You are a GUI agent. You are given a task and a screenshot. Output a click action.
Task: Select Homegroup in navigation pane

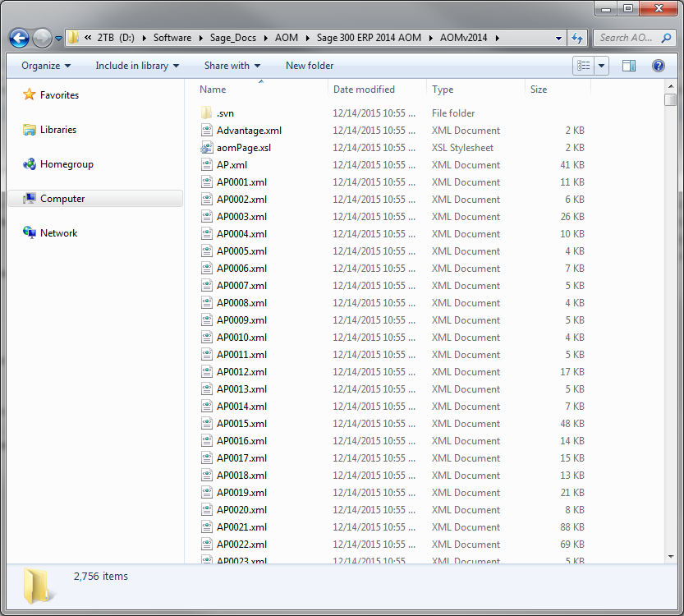click(67, 164)
